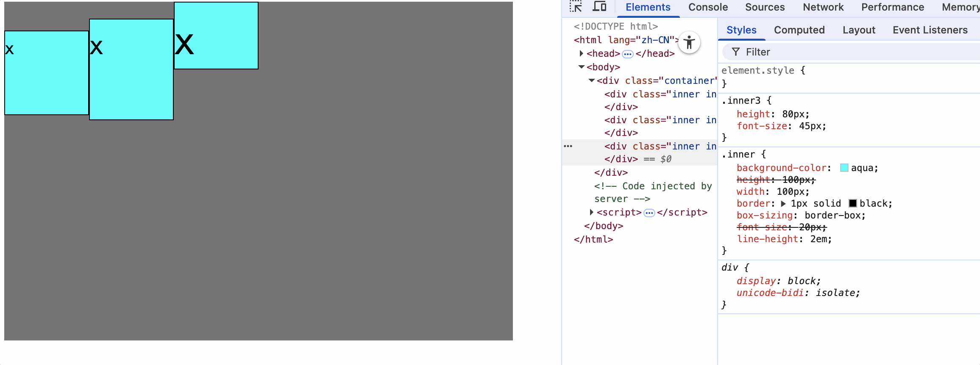The image size is (980, 365).
Task: Edit the box-sizing border-box value
Action: click(832, 215)
